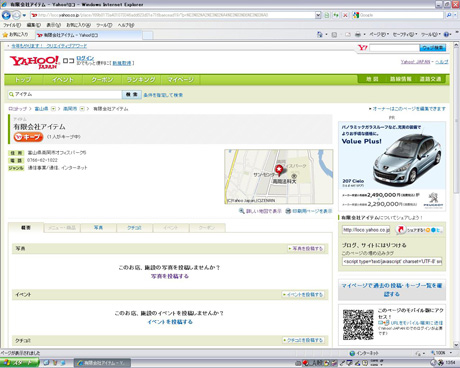Click the 道路交通 button in green bar
460x368 pixels.
point(430,79)
